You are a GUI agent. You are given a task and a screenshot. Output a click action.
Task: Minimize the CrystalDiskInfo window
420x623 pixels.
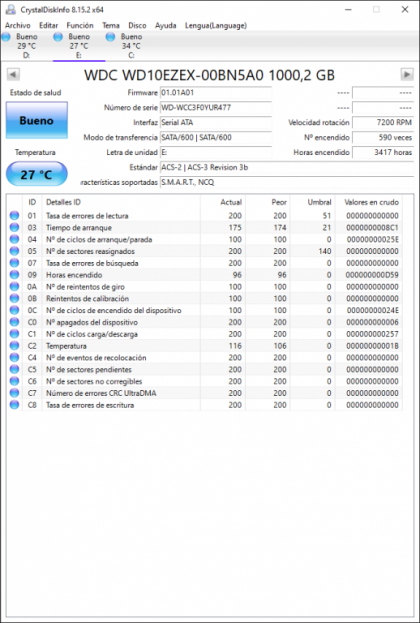[349, 10]
